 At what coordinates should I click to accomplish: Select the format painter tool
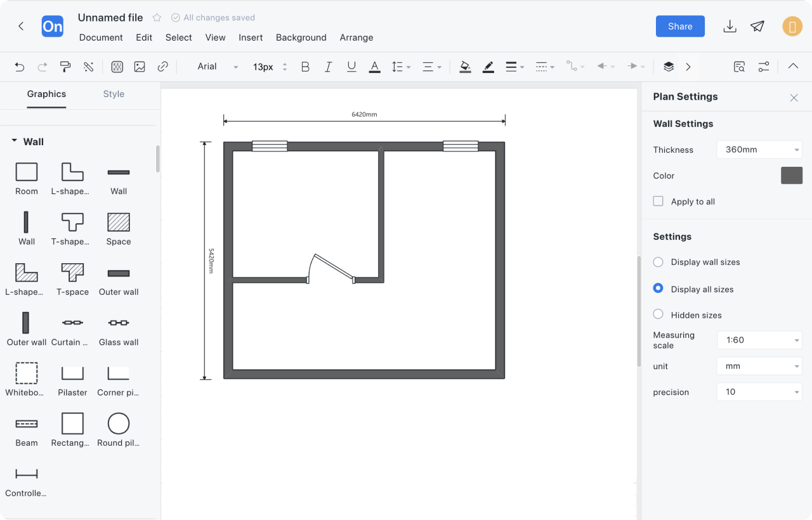[65, 67]
